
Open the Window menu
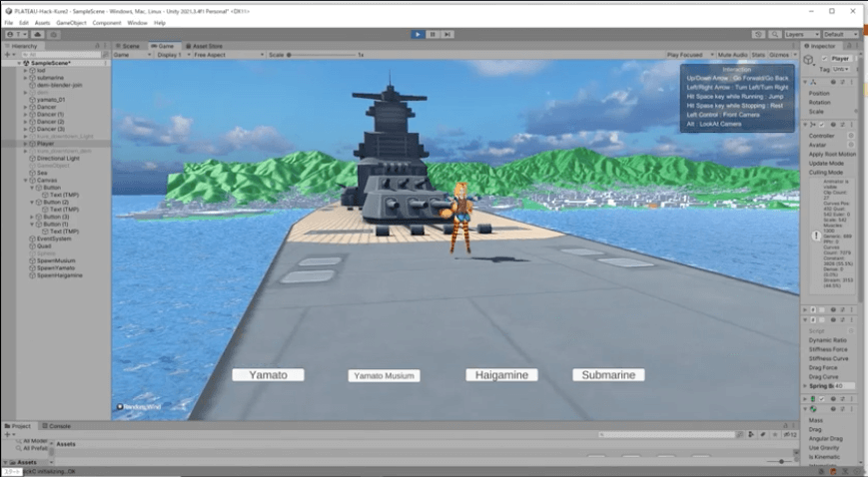click(x=137, y=23)
